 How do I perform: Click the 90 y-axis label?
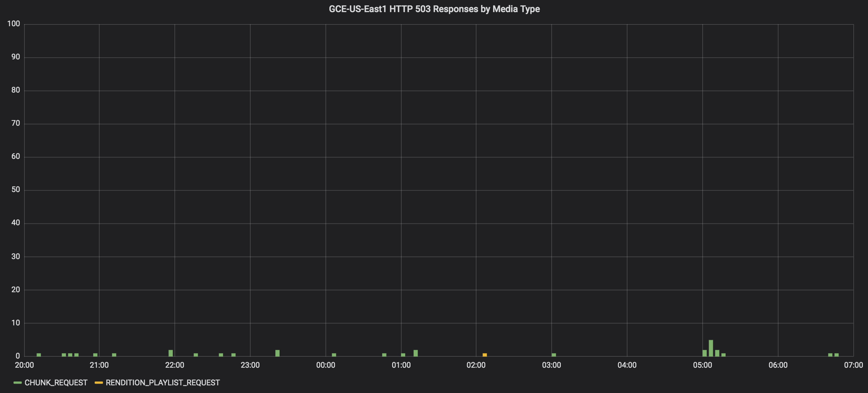click(16, 57)
